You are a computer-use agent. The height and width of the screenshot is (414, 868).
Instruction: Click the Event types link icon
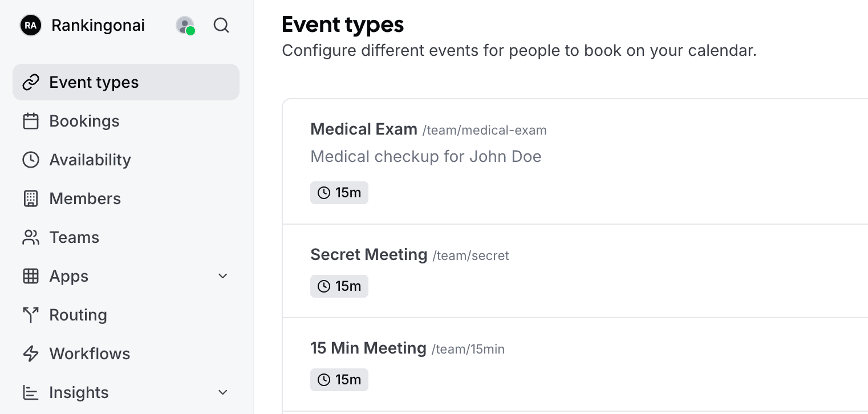point(31,82)
